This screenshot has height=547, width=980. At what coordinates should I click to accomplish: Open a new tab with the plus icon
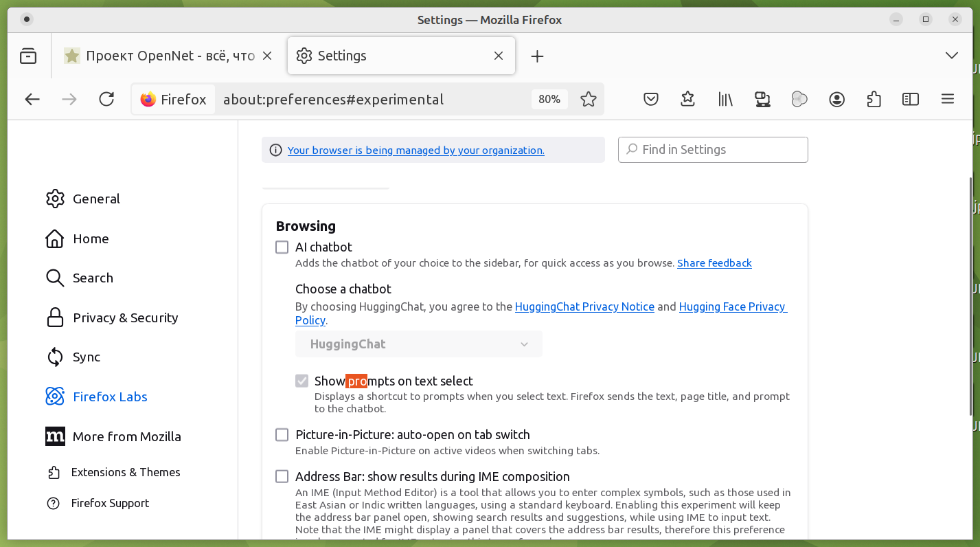click(538, 56)
